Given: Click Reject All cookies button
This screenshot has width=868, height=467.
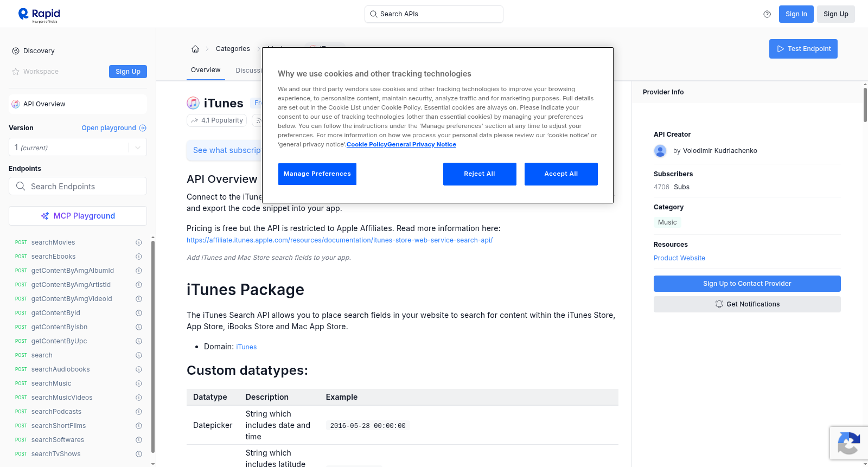Looking at the screenshot, I should tap(480, 174).
